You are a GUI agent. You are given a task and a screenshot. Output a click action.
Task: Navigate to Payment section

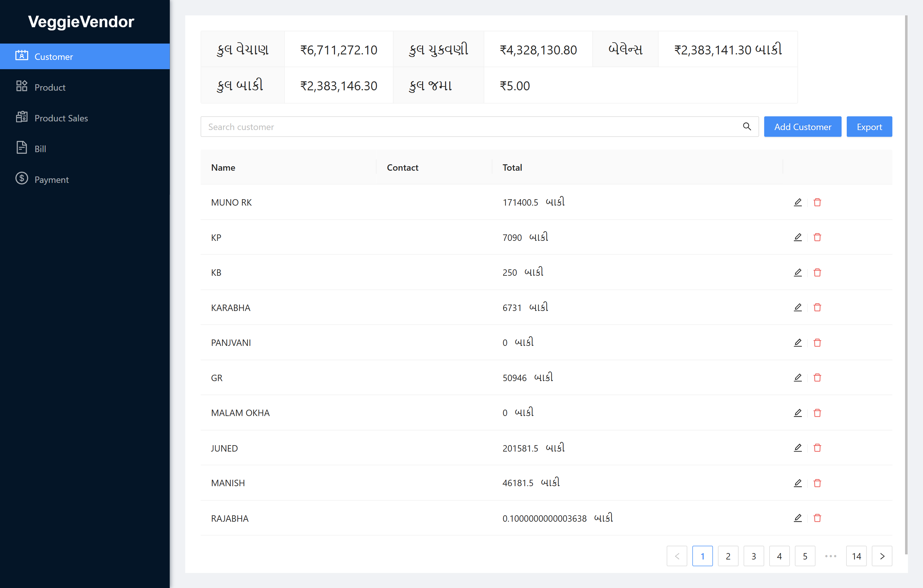click(x=51, y=179)
